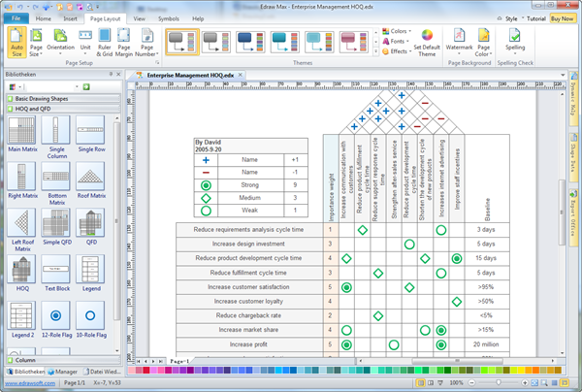Select the Main Matrix shape

point(22,134)
